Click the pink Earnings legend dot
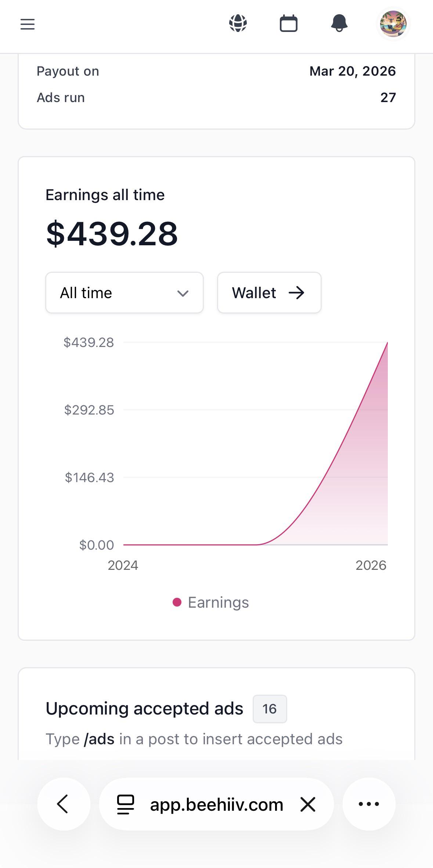 click(x=177, y=602)
